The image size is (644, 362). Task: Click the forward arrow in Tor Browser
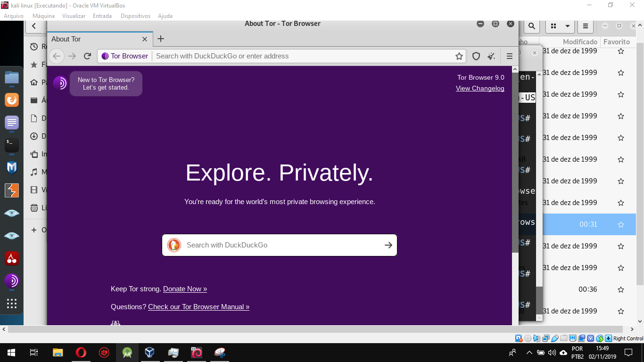pos(72,56)
